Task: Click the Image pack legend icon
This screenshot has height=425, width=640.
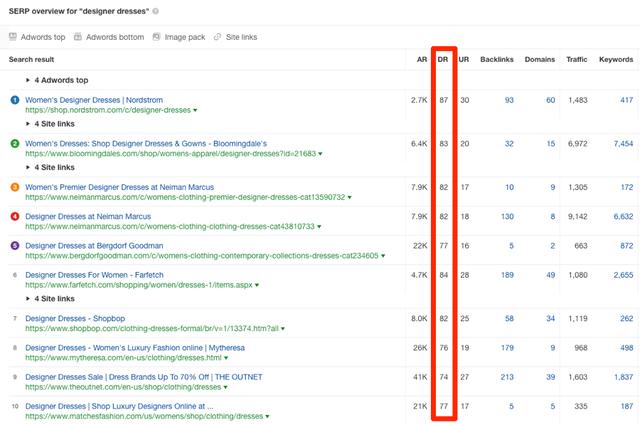Action: [156, 37]
